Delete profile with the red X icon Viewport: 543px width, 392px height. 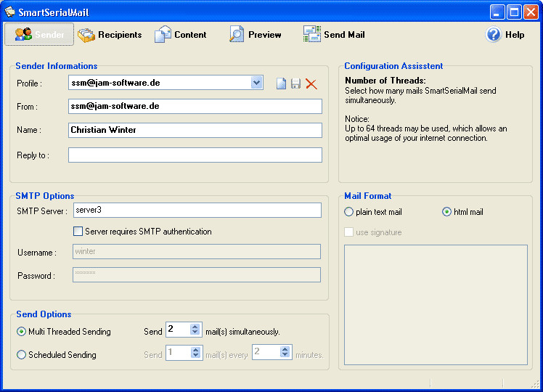pos(311,83)
